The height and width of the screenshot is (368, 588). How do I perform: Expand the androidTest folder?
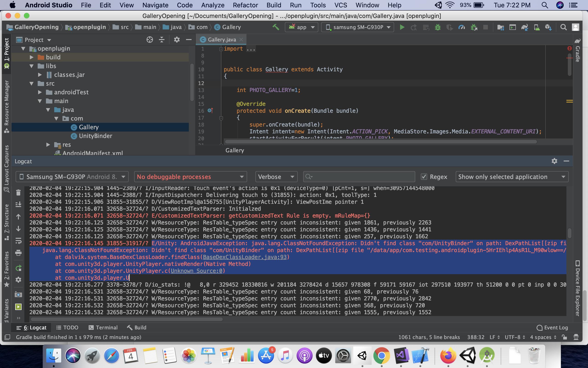coord(40,92)
